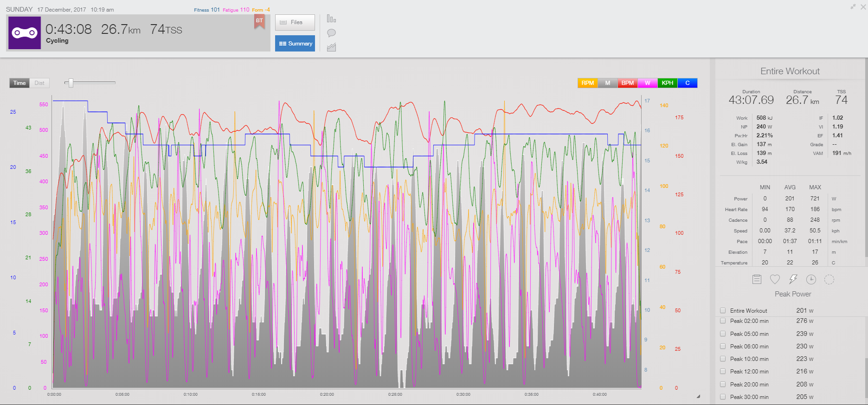This screenshot has width=868, height=405.
Task: Select the heart rate peaks icon
Action: (x=775, y=279)
